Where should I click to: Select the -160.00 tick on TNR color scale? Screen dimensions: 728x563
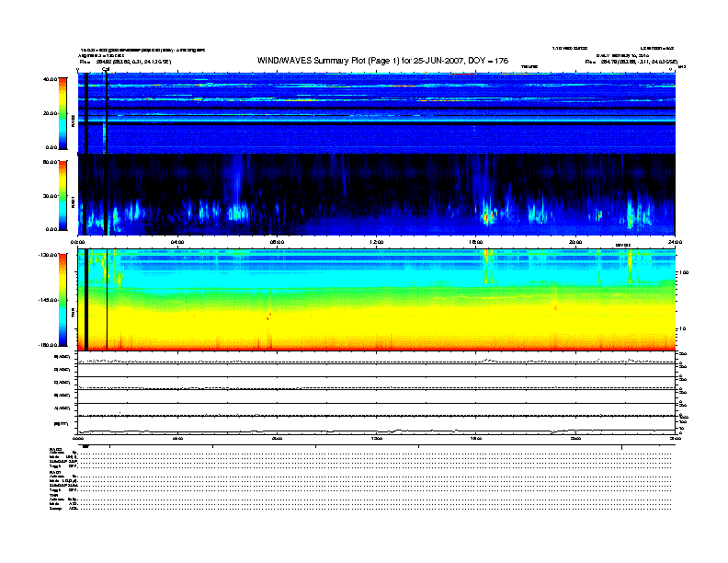pos(48,345)
